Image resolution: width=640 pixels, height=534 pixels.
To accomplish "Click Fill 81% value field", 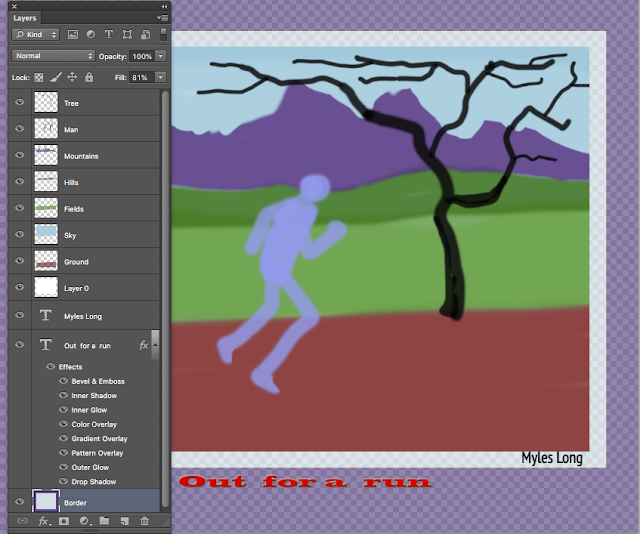I will 142,77.
